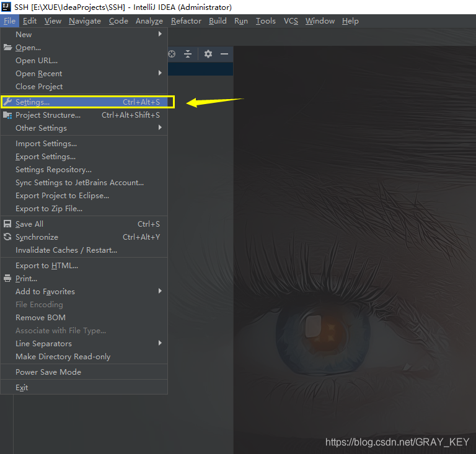
Task: Select the highlighted row in project tree
Action: (x=201, y=69)
